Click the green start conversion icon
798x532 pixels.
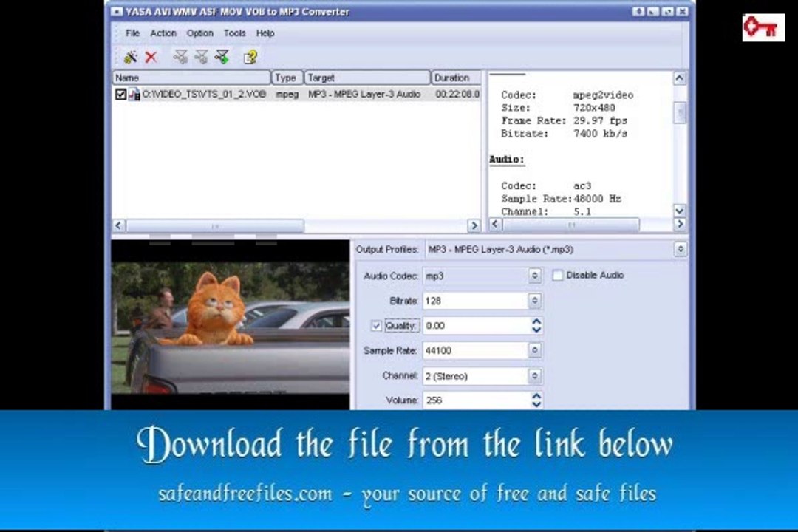222,57
